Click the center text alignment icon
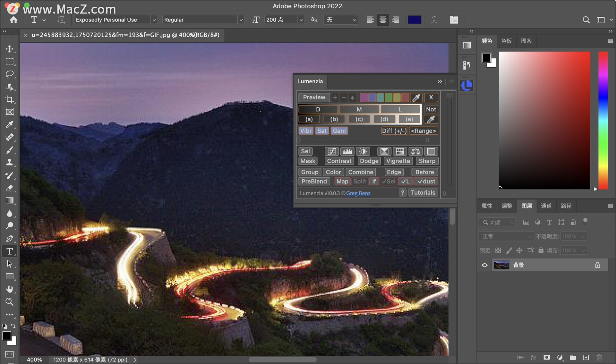Screen dimensions: 616x364 tap(383, 20)
